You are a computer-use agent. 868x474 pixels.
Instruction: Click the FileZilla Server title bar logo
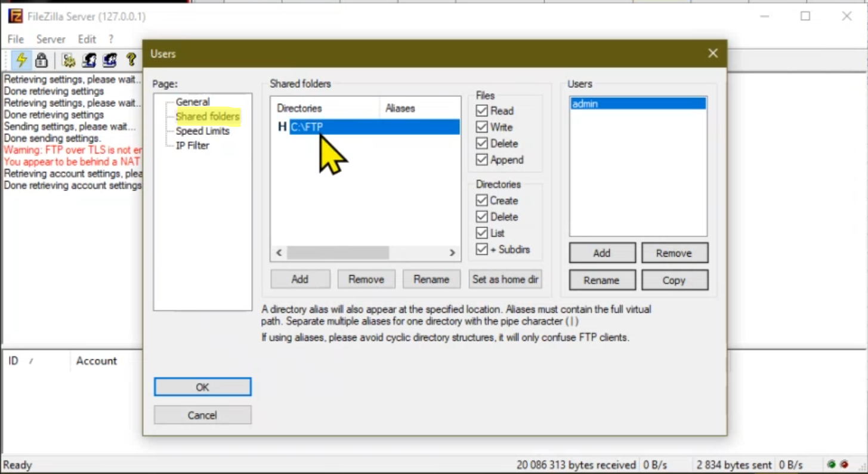(x=15, y=16)
